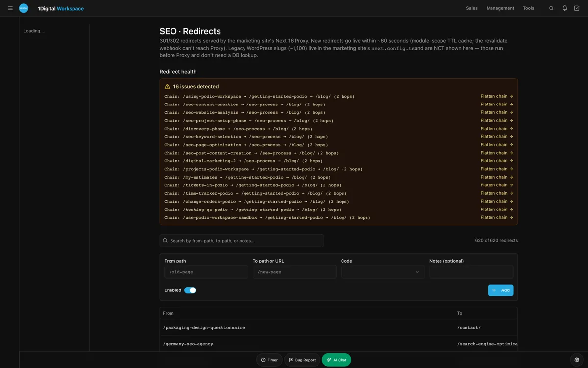
Task: Click chain text for /discovery-phase
Action: [238, 129]
